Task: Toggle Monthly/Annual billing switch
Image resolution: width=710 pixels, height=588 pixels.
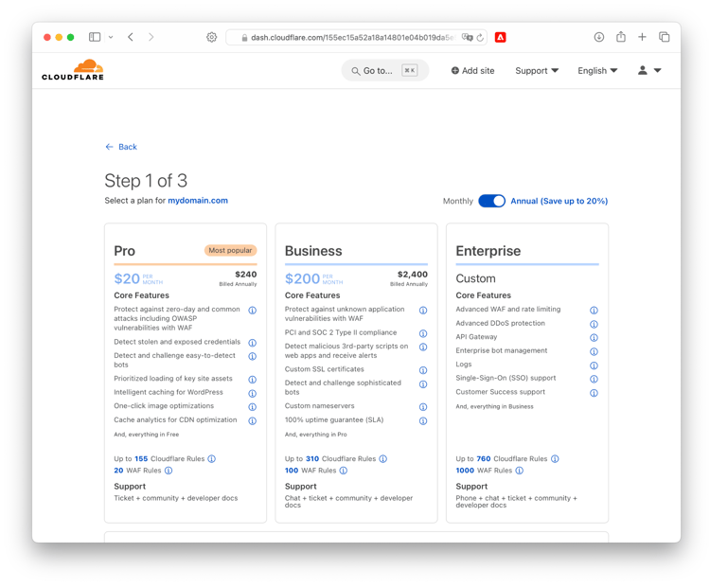Action: pyautogui.click(x=491, y=201)
